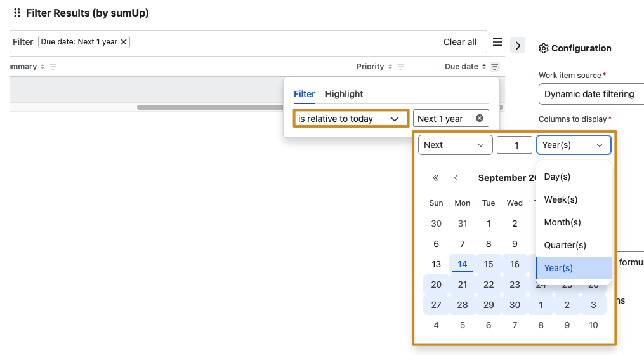Click the drag handle icon beside Filter Results title
This screenshot has height=355, width=644.
point(17,13)
